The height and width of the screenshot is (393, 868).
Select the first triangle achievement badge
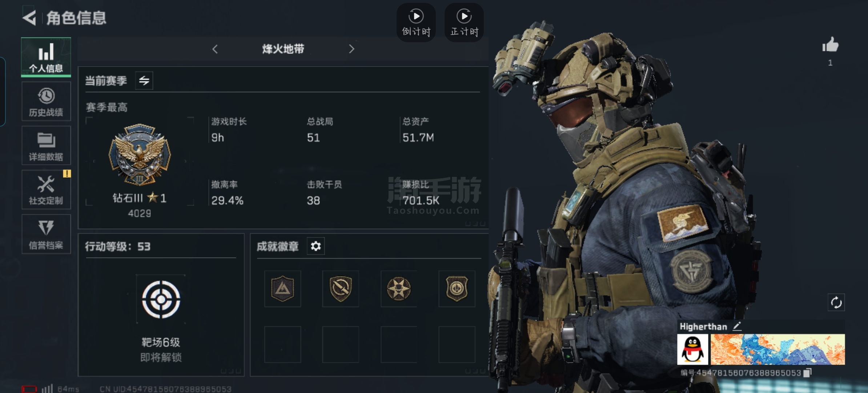282,289
